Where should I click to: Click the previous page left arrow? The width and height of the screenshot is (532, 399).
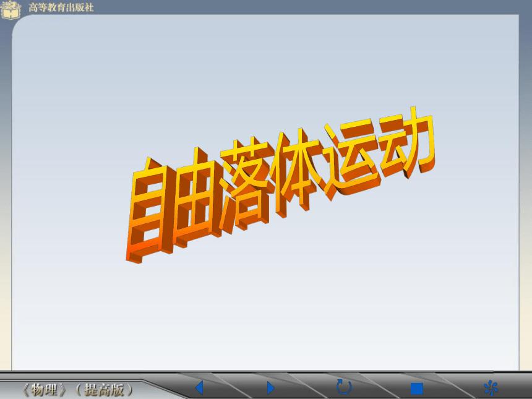(x=199, y=388)
